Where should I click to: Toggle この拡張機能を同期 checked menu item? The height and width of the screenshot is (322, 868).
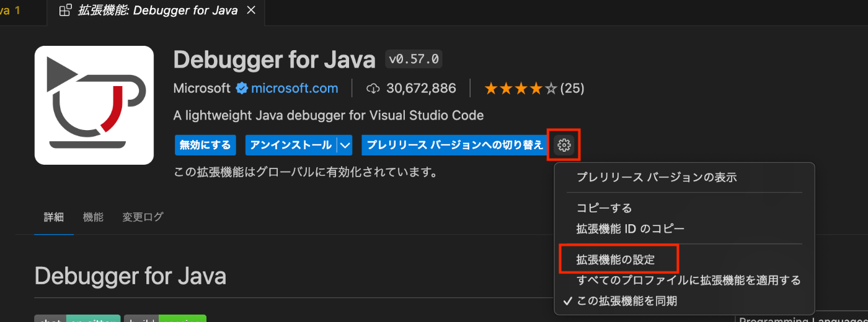tap(684, 301)
